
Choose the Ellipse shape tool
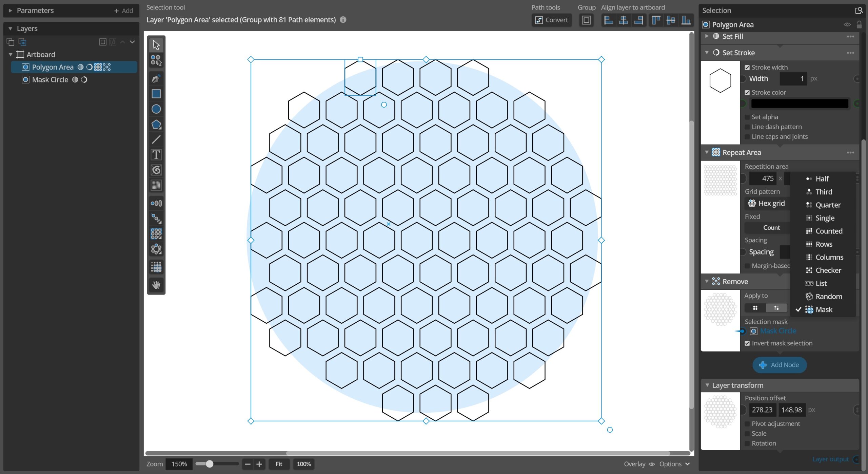pos(156,109)
